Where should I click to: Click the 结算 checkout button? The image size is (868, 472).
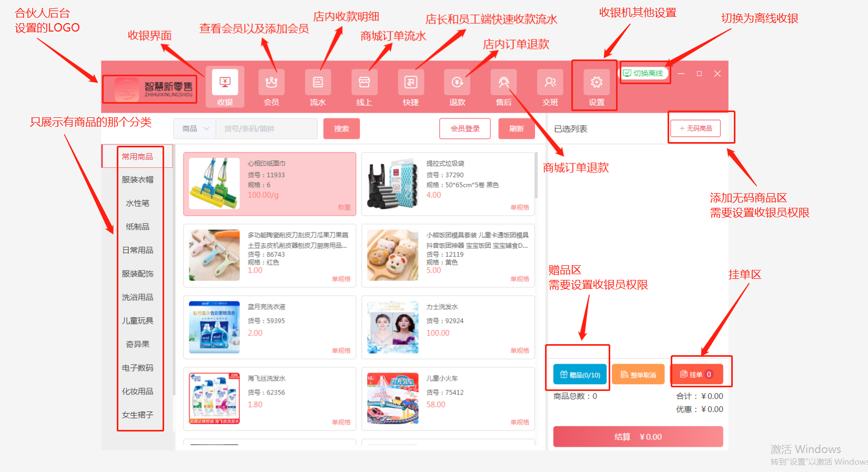click(638, 437)
